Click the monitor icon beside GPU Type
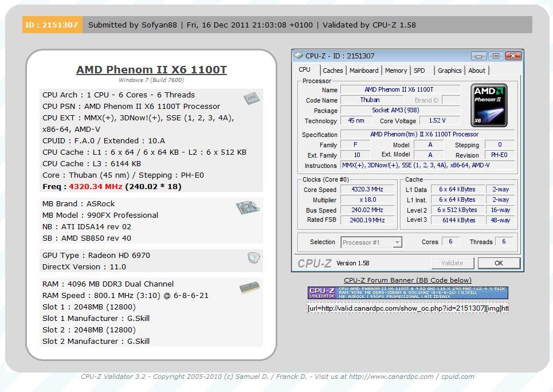553x392 pixels. [x=253, y=258]
